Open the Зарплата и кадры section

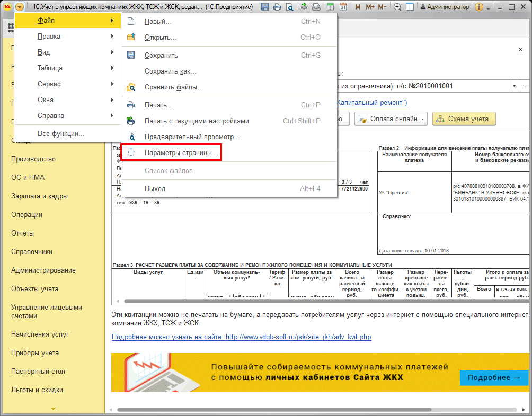pyautogui.click(x=39, y=196)
